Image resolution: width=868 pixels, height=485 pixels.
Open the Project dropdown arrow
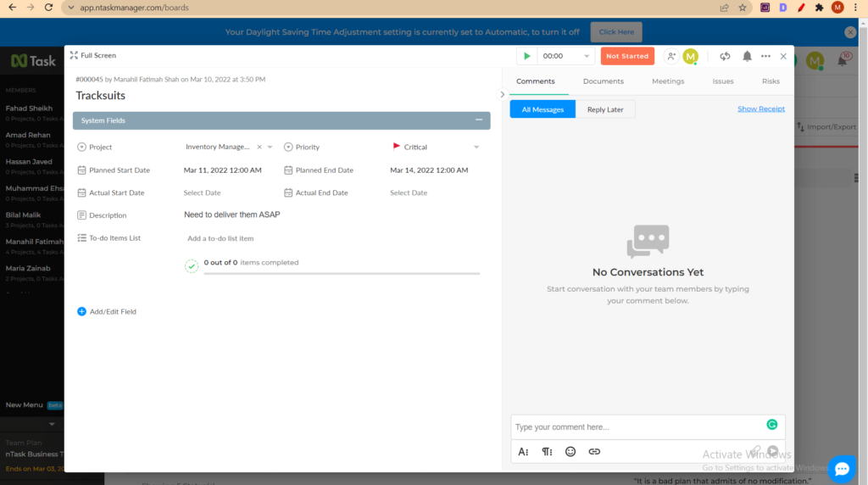tap(270, 147)
